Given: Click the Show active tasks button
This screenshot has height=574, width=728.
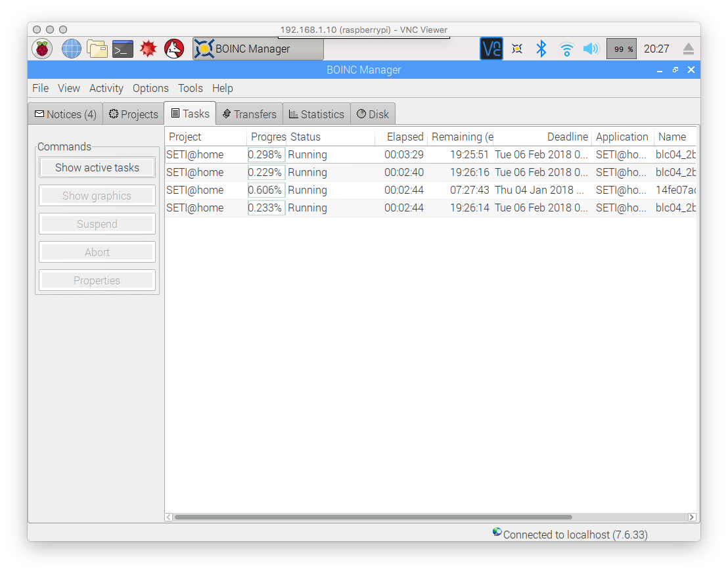Looking at the screenshot, I should (97, 167).
